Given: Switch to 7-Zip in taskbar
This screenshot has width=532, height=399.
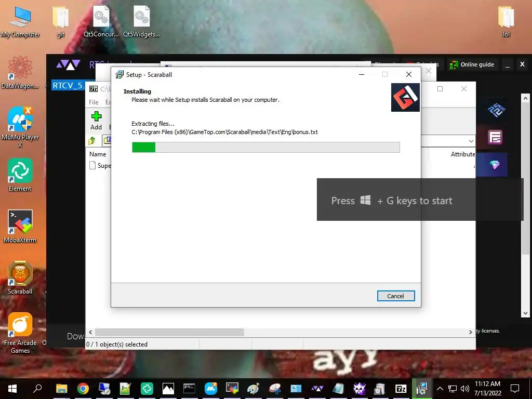Looking at the screenshot, I should (401, 389).
